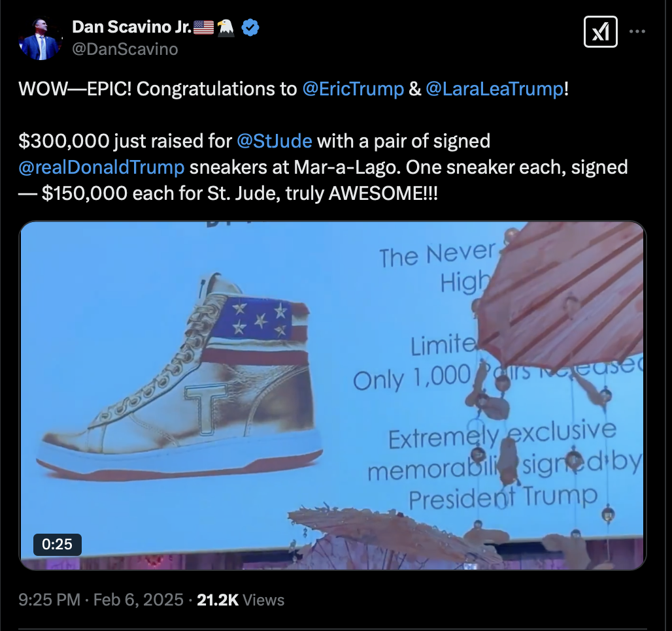672x631 pixels.
Task: Click the 9:25 PM post timestamp
Action: 49,600
